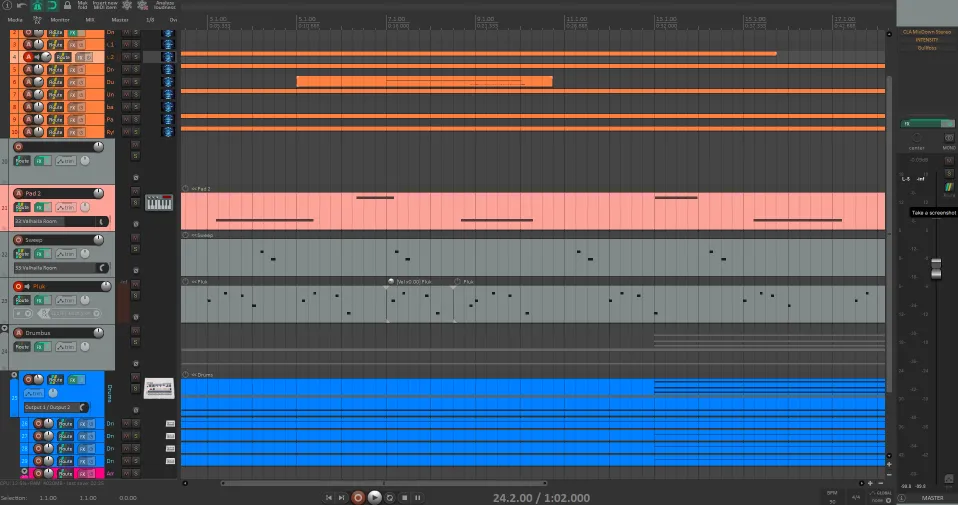Toggle the green metronome button
Image resolution: width=958 pixels, height=505 pixels.
(x=37, y=5)
